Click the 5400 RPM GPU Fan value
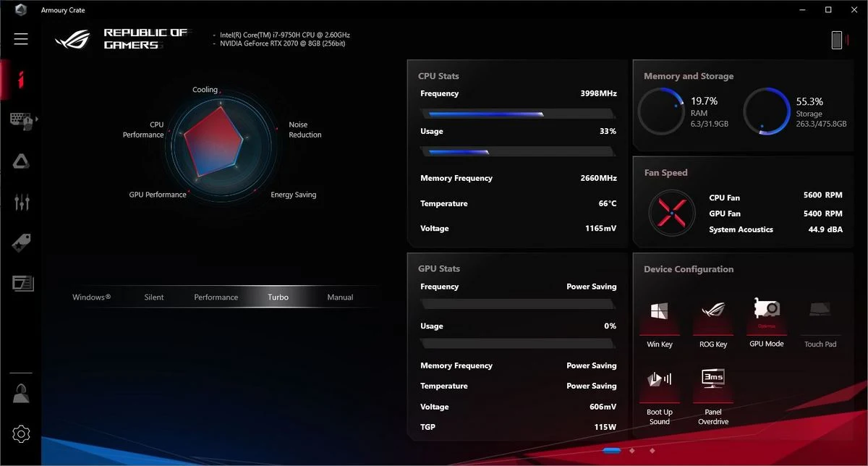 click(823, 213)
